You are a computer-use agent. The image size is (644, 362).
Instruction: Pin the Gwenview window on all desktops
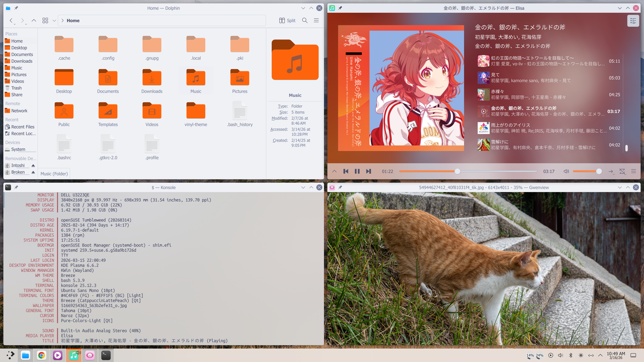click(x=340, y=187)
